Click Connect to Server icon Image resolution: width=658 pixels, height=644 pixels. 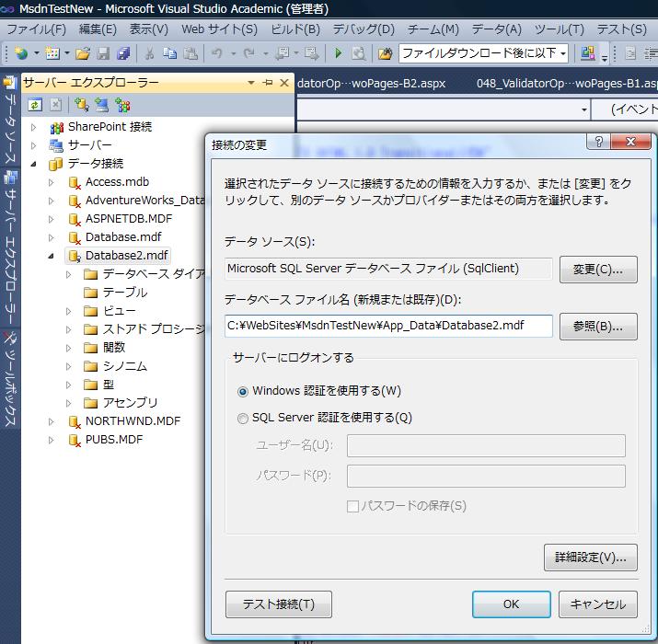click(101, 105)
